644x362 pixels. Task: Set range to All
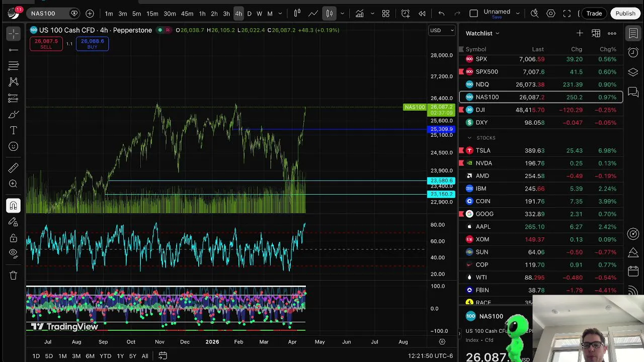click(145, 356)
